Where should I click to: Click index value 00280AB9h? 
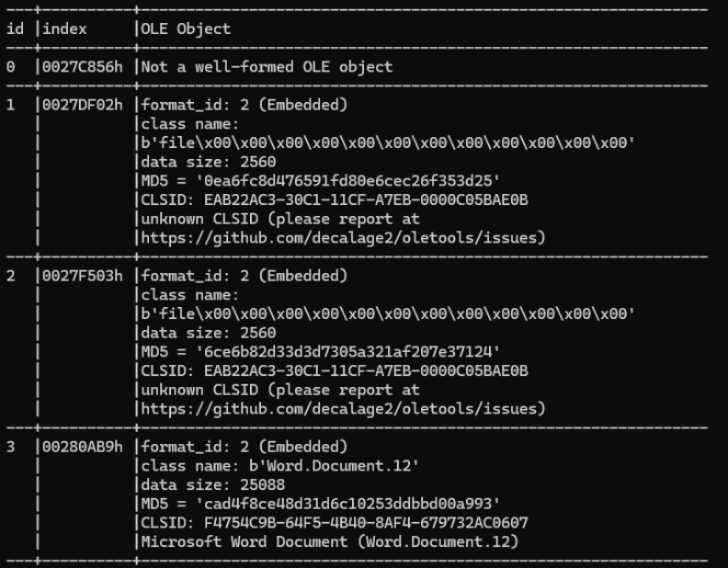click(x=83, y=447)
